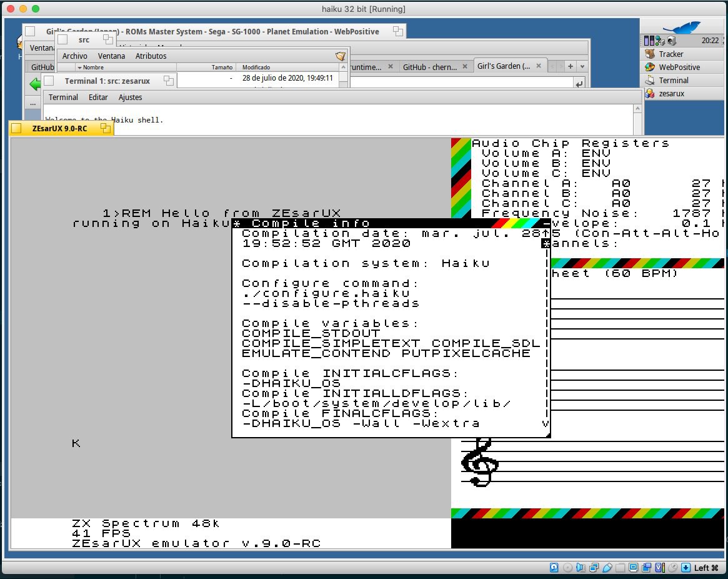Minimize the Compile info dialog with dash button
The height and width of the screenshot is (579, 728).
click(546, 223)
